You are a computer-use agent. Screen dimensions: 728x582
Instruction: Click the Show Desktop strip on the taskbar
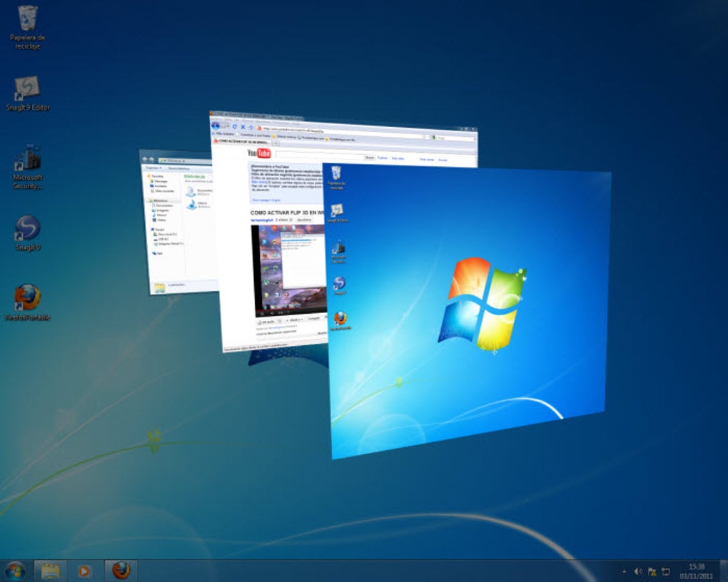723,571
